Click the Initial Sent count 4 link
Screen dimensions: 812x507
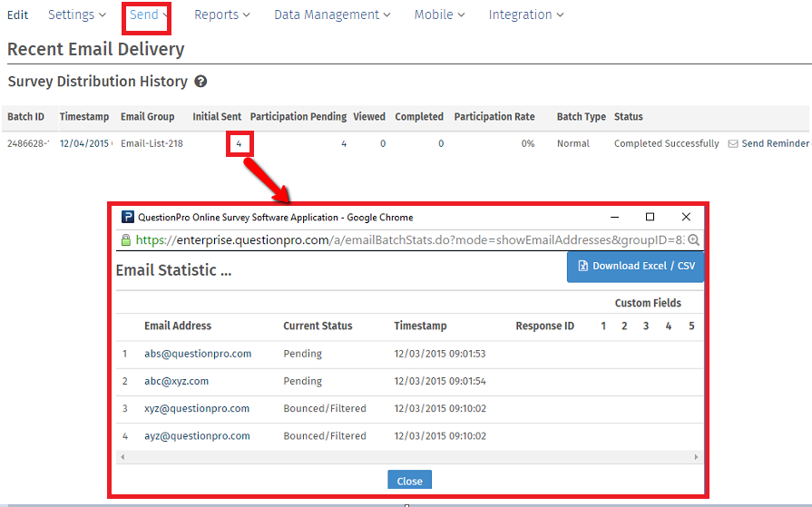coord(239,144)
